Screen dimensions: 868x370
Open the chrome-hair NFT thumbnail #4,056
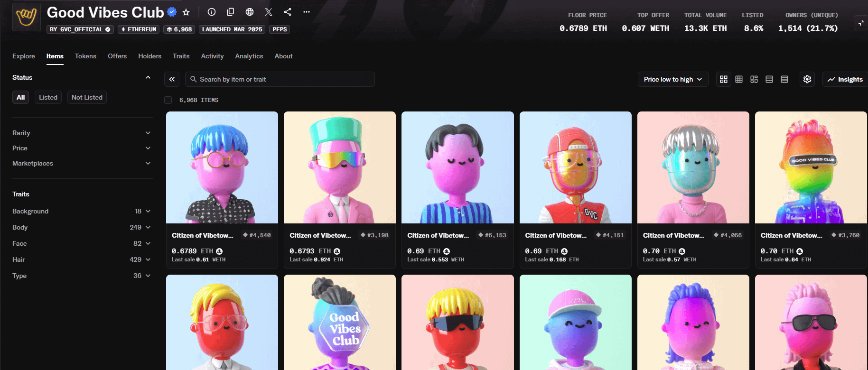[693, 167]
